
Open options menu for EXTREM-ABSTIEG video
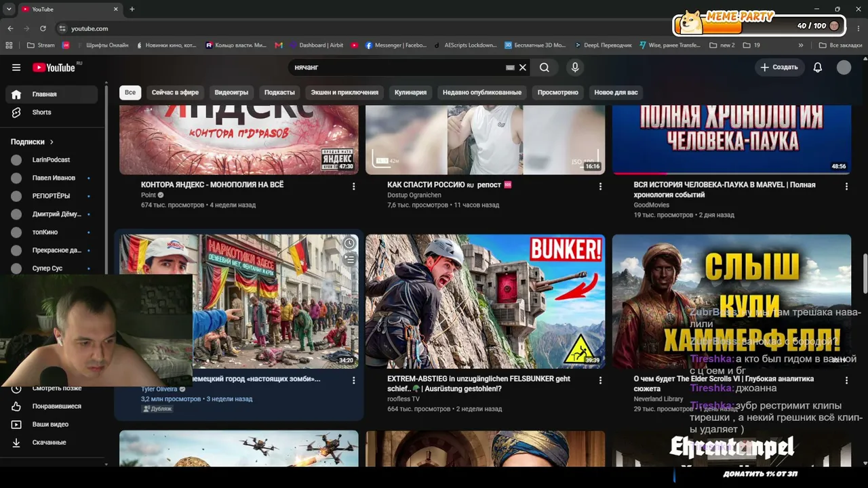click(x=600, y=381)
